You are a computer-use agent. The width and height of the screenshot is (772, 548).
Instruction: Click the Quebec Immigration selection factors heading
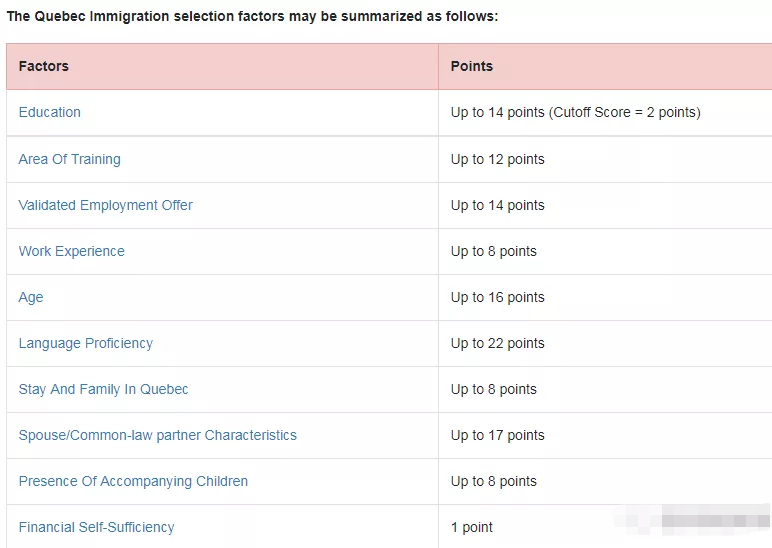pyautogui.click(x=252, y=16)
